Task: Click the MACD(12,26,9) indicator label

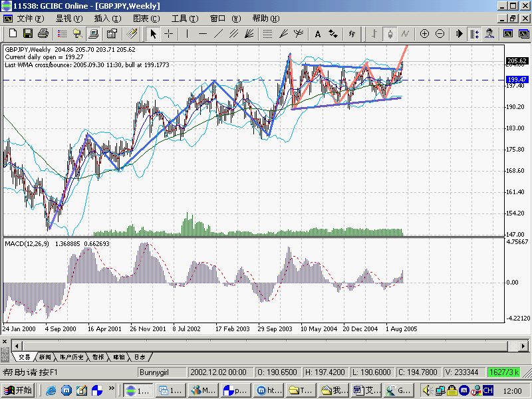Action: point(27,243)
